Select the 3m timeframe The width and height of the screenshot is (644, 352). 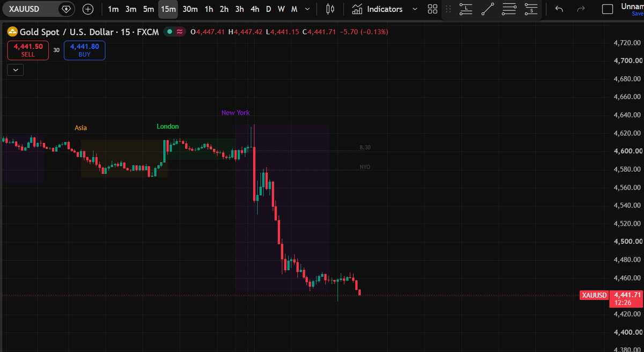point(131,9)
